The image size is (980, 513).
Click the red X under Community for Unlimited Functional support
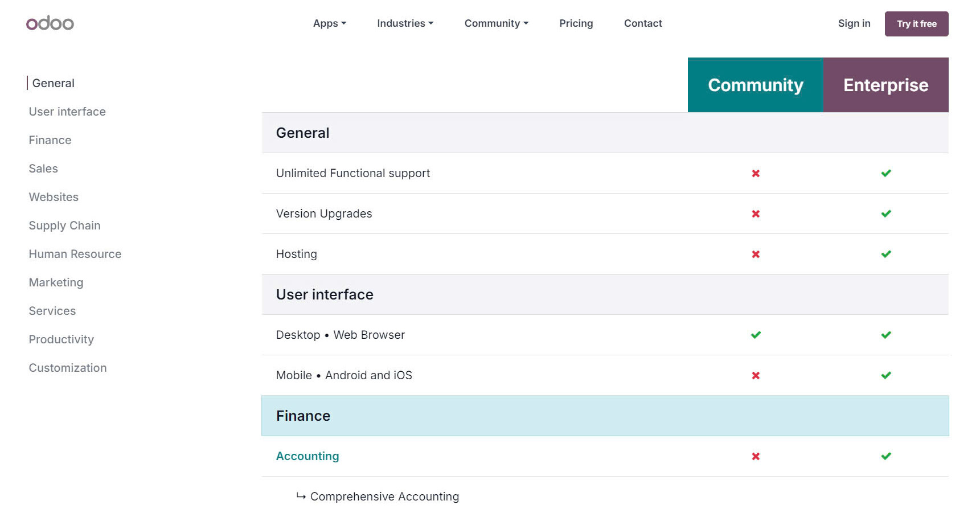(x=755, y=173)
